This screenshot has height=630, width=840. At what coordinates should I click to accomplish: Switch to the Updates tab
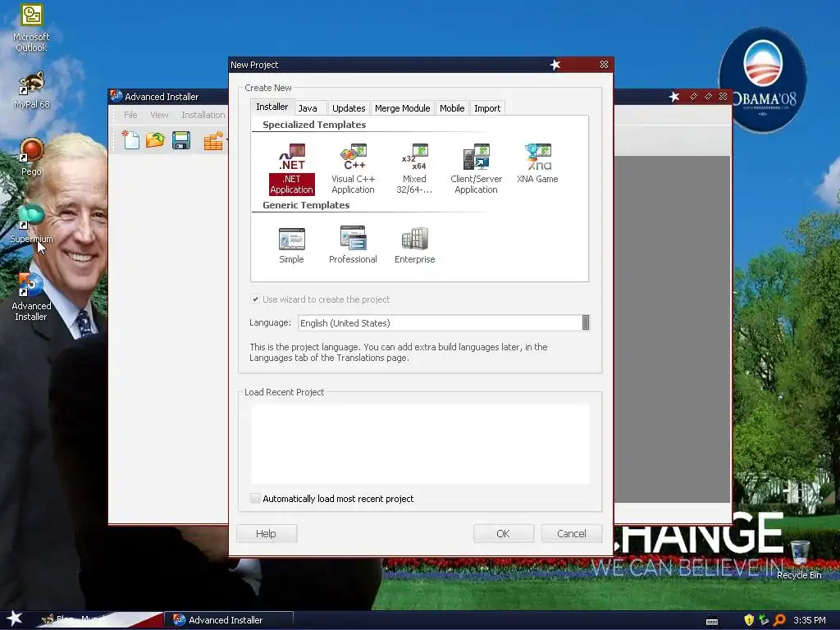pos(349,108)
